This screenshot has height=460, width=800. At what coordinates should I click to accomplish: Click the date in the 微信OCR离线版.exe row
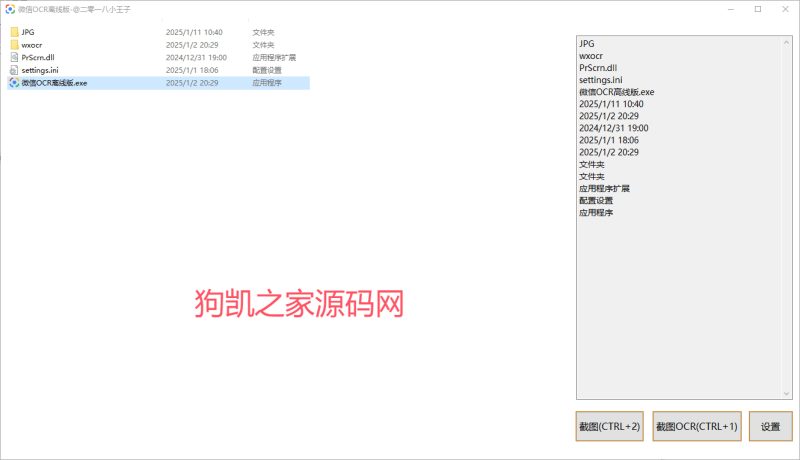click(192, 83)
